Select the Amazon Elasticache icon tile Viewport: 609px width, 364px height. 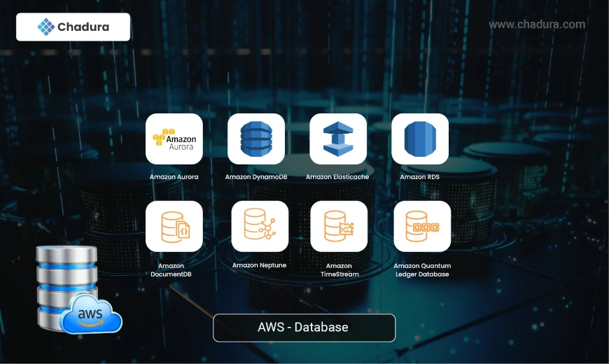[338, 139]
